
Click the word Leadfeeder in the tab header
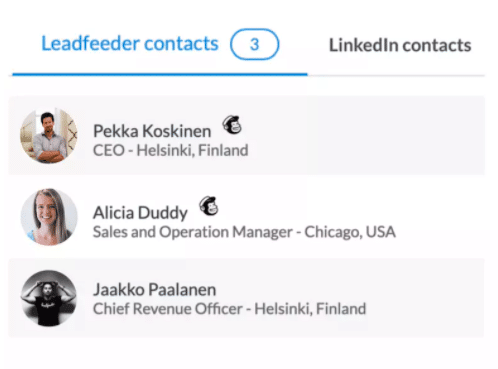coord(90,44)
